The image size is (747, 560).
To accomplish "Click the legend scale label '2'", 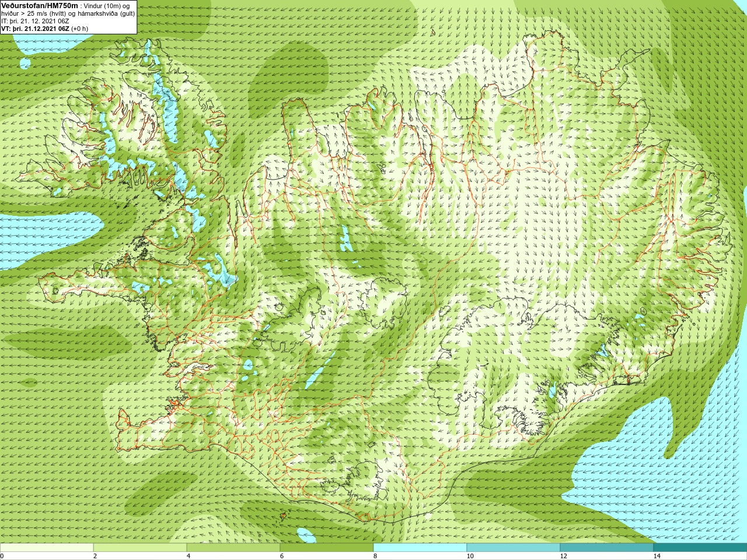I will (x=95, y=556).
